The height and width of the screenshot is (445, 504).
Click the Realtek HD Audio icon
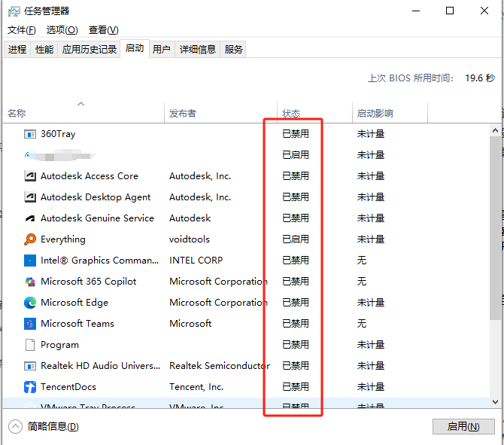[x=30, y=366]
